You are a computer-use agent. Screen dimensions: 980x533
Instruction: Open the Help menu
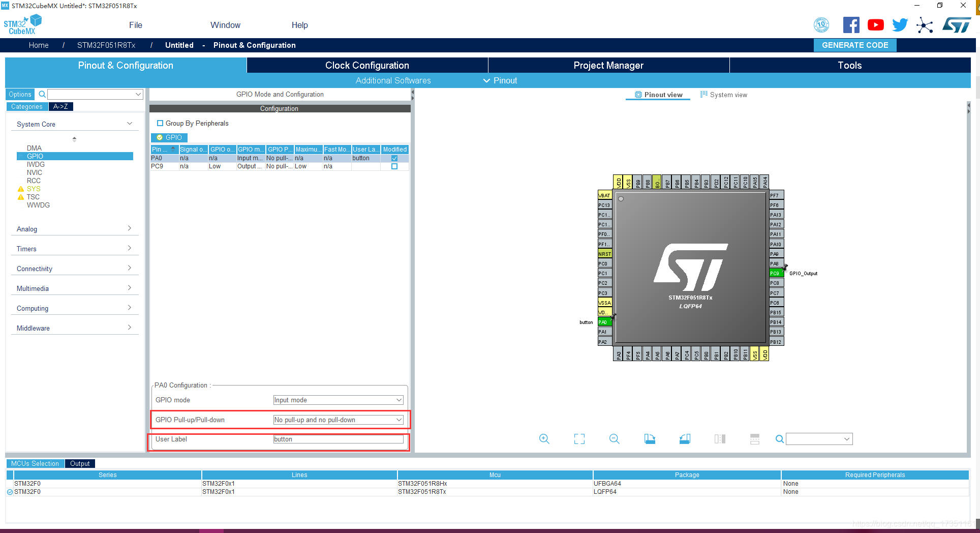coord(299,25)
